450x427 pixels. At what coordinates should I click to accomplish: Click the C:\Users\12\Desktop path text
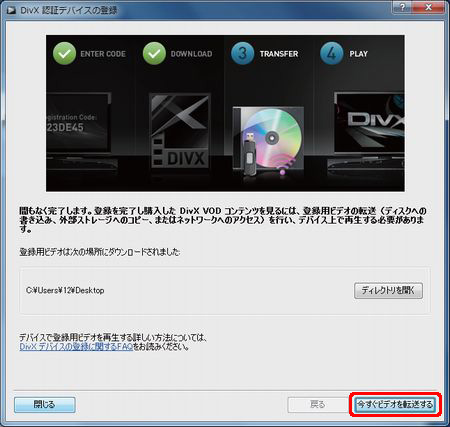tap(65, 290)
